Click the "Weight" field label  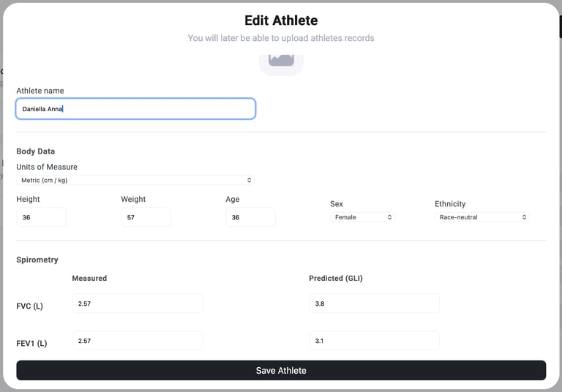[x=133, y=199]
